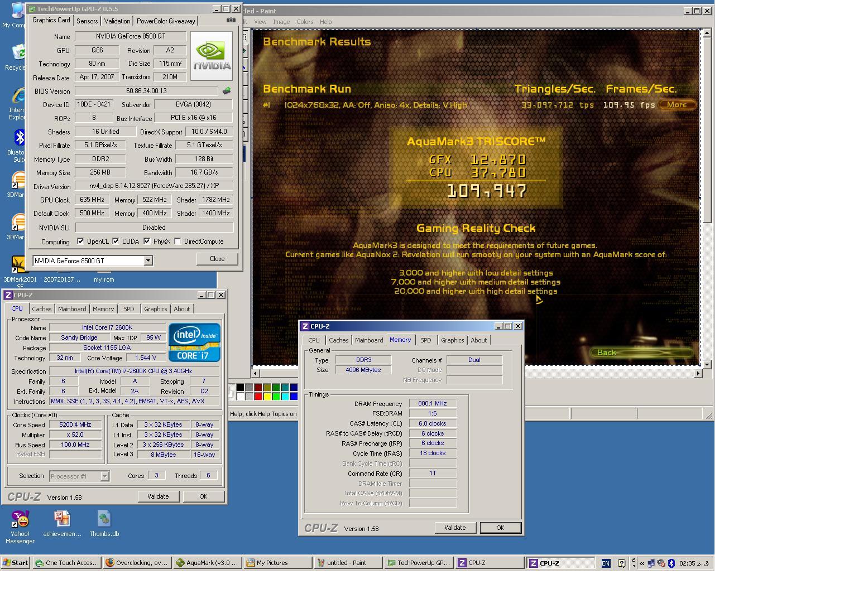Click the BIOS save chip icon in GPU-Z
868x589 pixels.
click(227, 90)
